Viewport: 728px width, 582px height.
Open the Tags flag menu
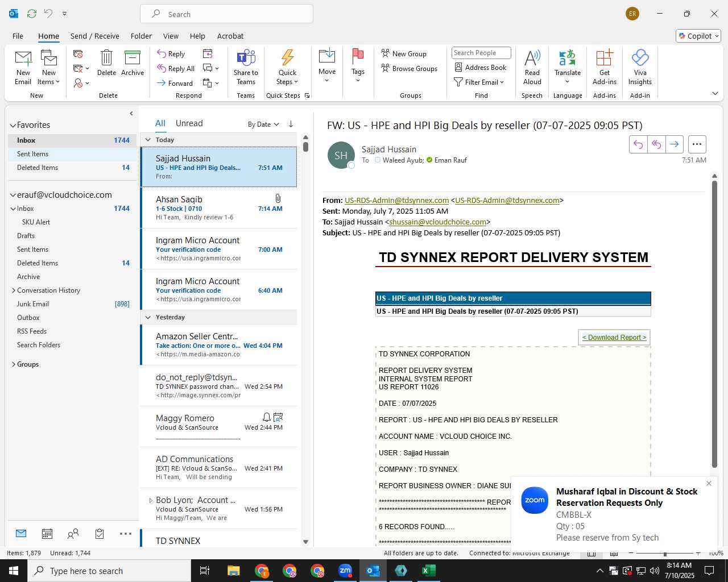pyautogui.click(x=358, y=66)
